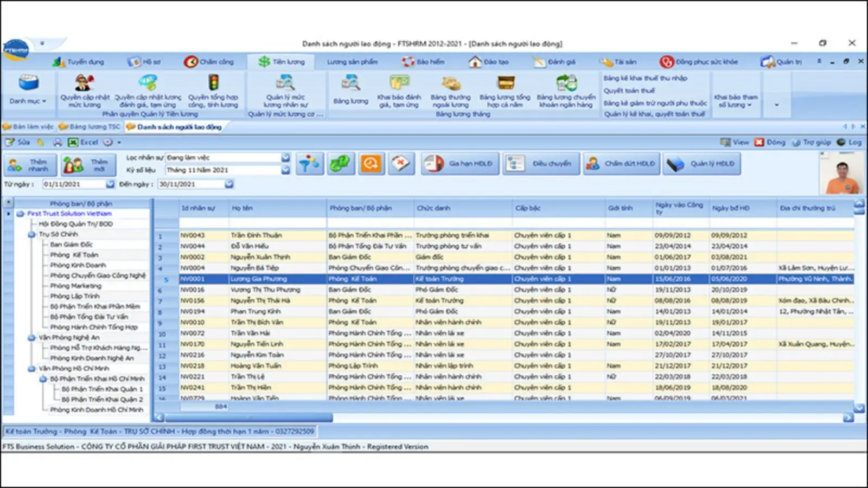Click the Điều chuyển button
This screenshot has width=868, height=488.
tap(541, 164)
